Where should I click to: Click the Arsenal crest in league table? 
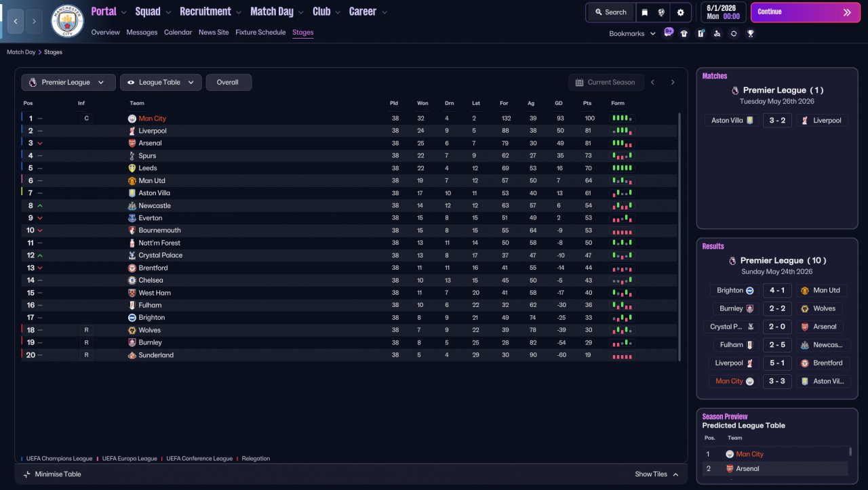tap(132, 144)
